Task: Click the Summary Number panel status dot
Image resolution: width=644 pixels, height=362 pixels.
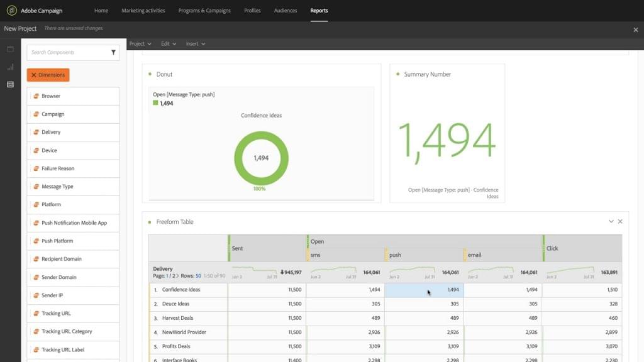Action: [397, 74]
